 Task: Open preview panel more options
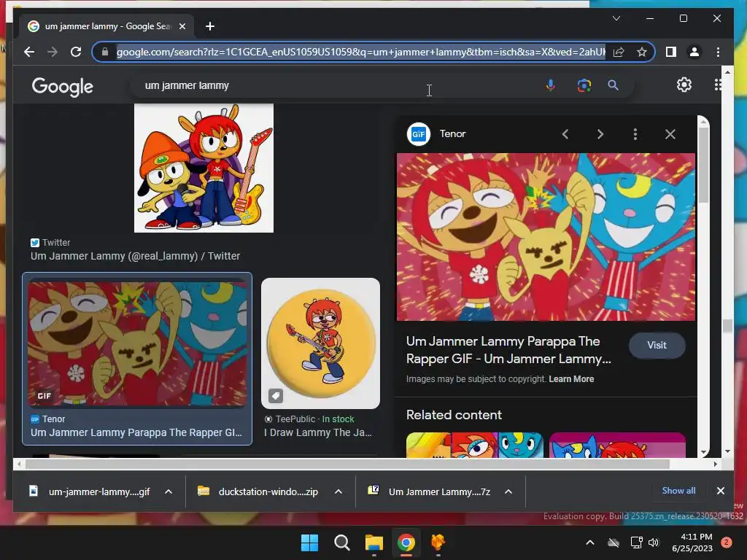pos(635,134)
